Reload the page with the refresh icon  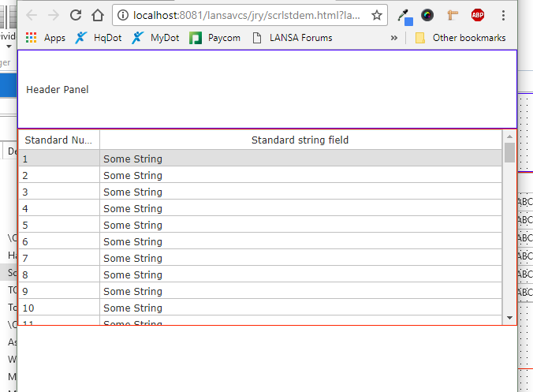76,15
